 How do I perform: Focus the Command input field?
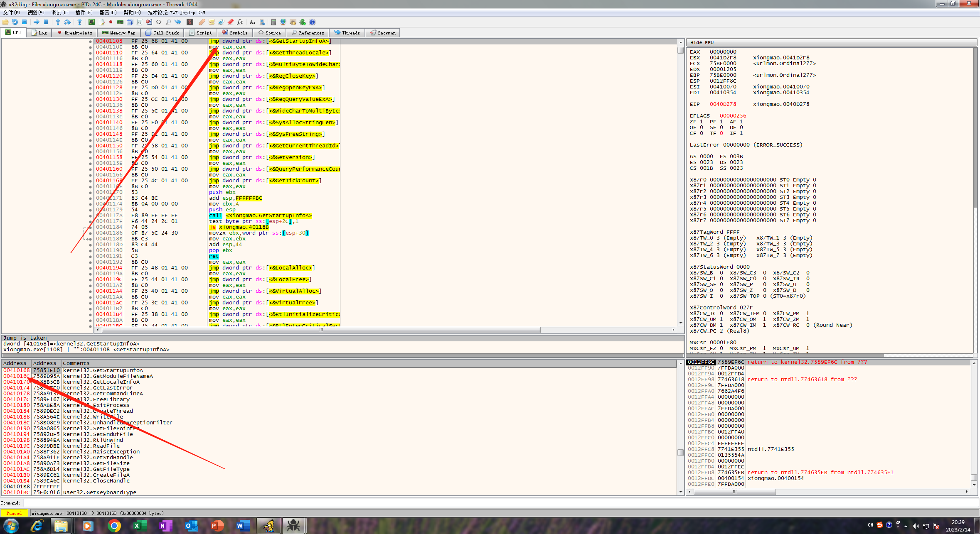(499, 503)
